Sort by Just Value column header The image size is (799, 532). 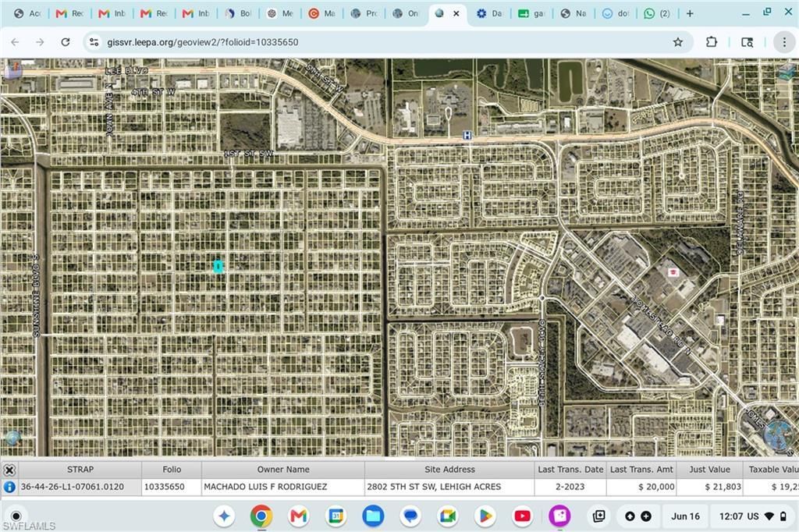[x=709, y=470]
